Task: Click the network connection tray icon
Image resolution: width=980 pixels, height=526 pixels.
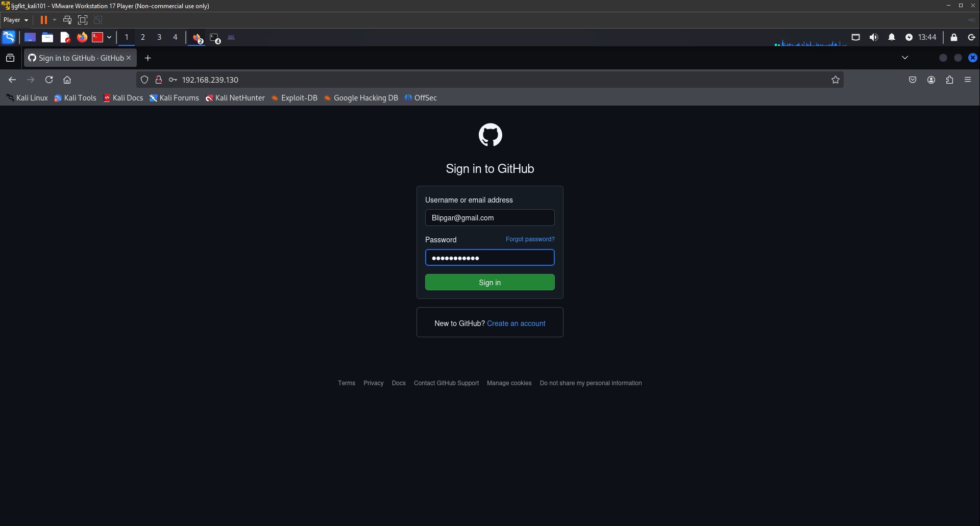Action: [x=856, y=37]
